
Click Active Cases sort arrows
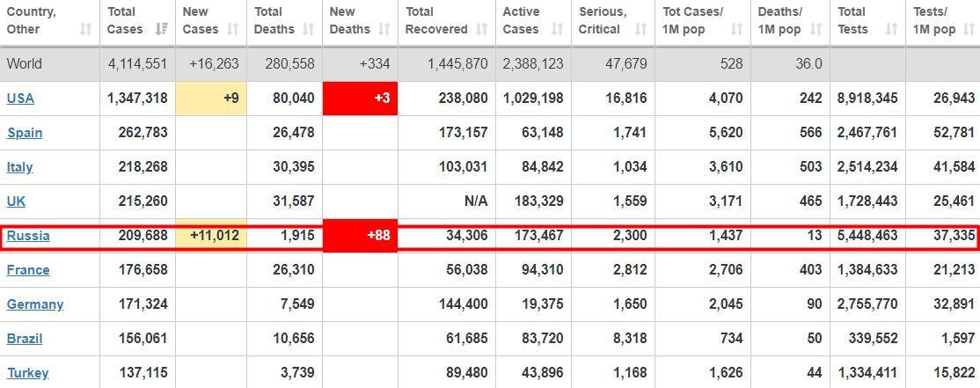point(556,29)
